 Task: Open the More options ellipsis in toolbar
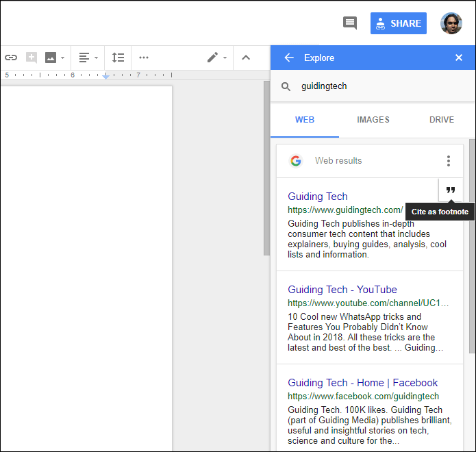144,58
